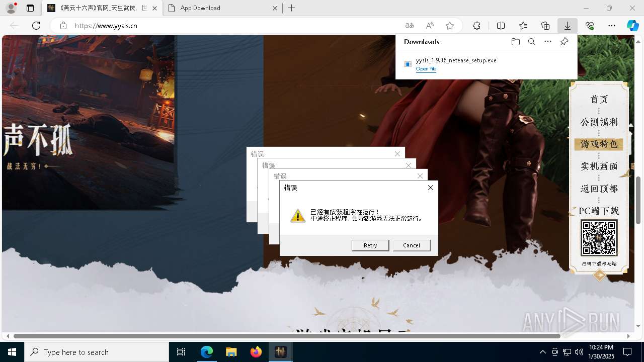Click the address bar URL field
The width and height of the screenshot is (644, 362).
coord(236,26)
